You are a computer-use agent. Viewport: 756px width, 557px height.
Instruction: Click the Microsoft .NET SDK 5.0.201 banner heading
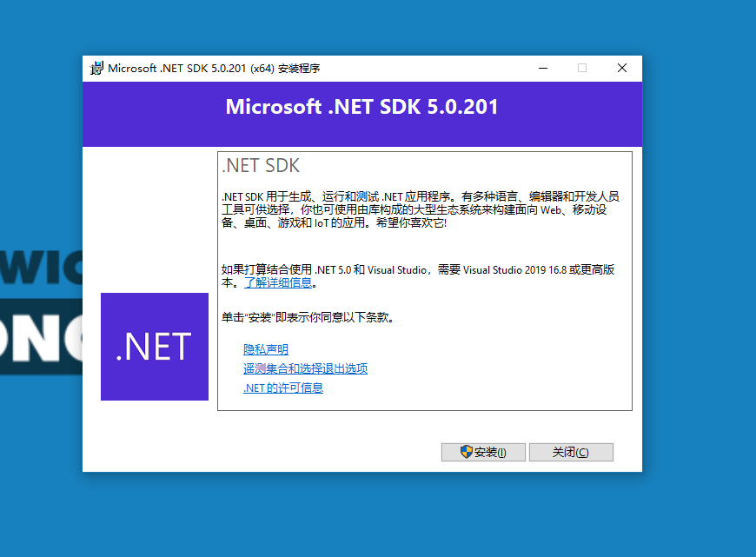click(361, 107)
